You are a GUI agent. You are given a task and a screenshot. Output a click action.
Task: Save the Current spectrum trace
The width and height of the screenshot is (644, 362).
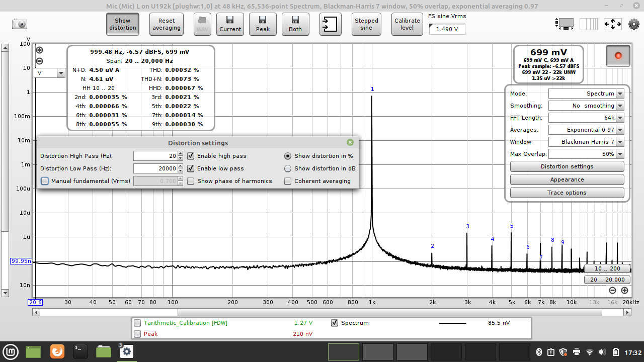pyautogui.click(x=230, y=24)
